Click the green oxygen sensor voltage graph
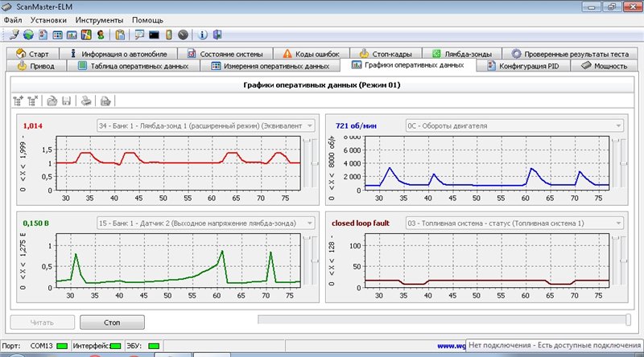644x357 pixels. 178,261
